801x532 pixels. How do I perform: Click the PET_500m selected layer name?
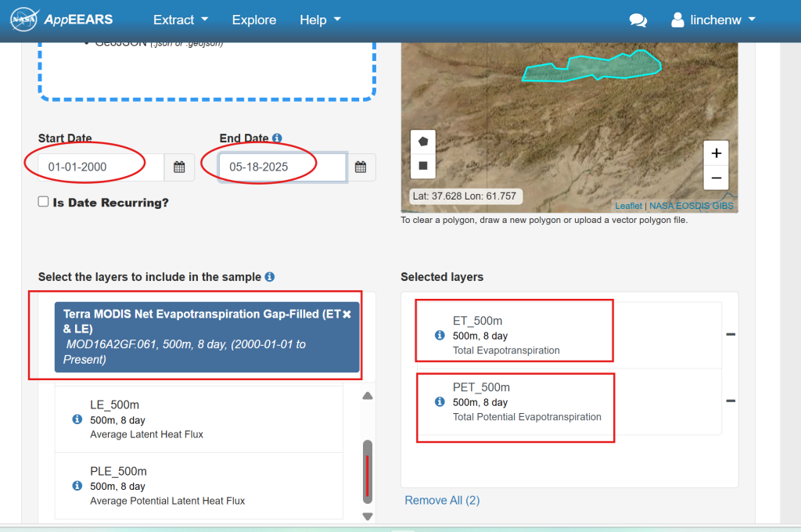pos(481,386)
